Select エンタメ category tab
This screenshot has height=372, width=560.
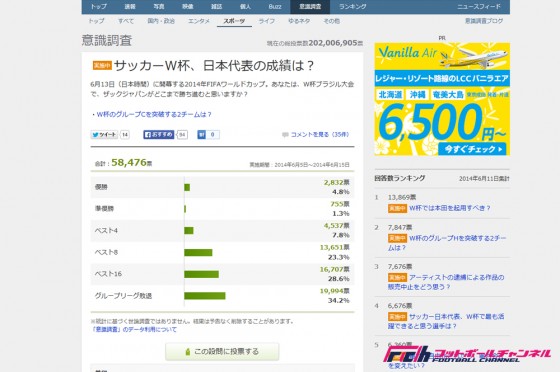pyautogui.click(x=199, y=21)
